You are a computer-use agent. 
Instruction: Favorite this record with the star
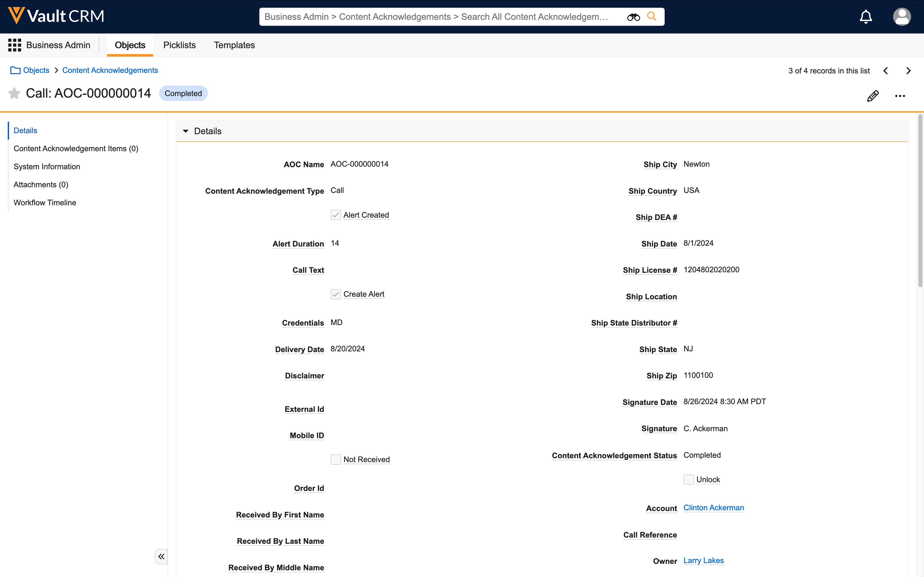click(x=14, y=94)
